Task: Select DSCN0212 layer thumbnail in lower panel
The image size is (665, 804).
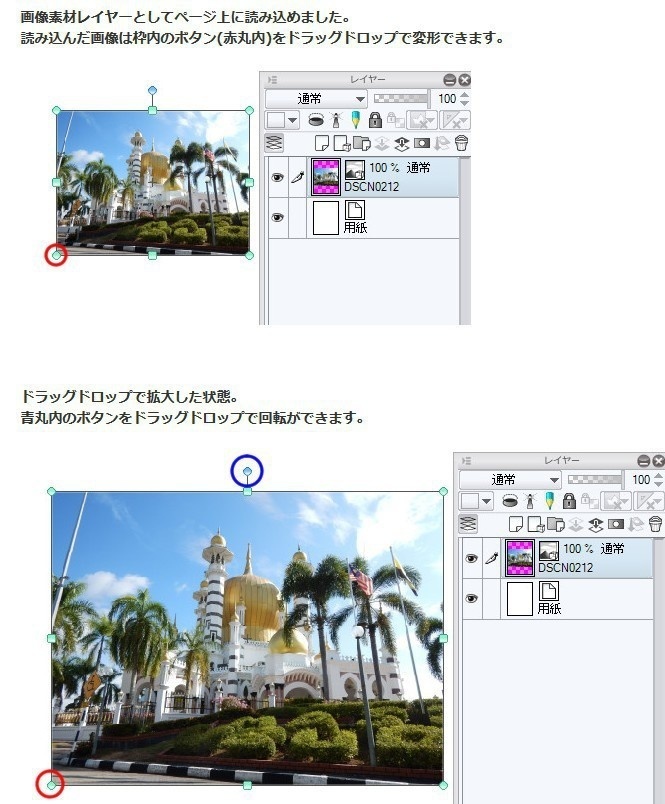Action: (x=519, y=558)
